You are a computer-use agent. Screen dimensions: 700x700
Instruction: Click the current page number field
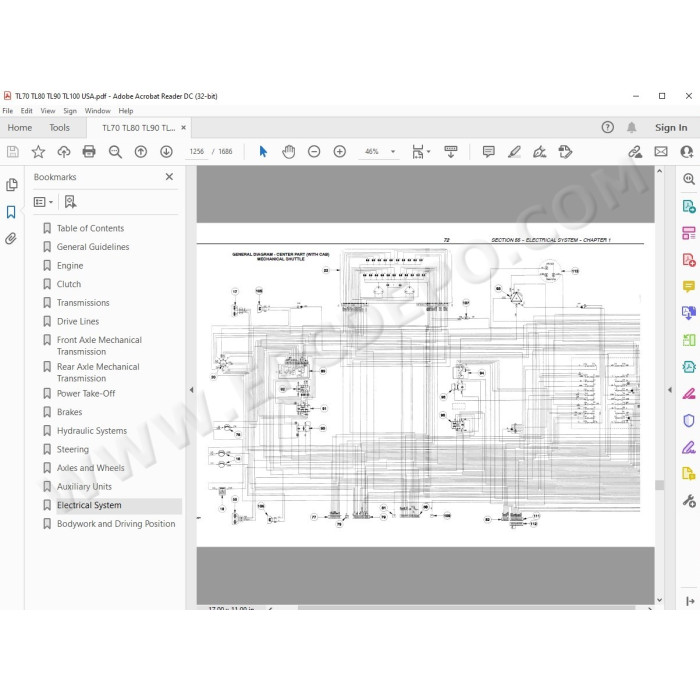pos(196,152)
